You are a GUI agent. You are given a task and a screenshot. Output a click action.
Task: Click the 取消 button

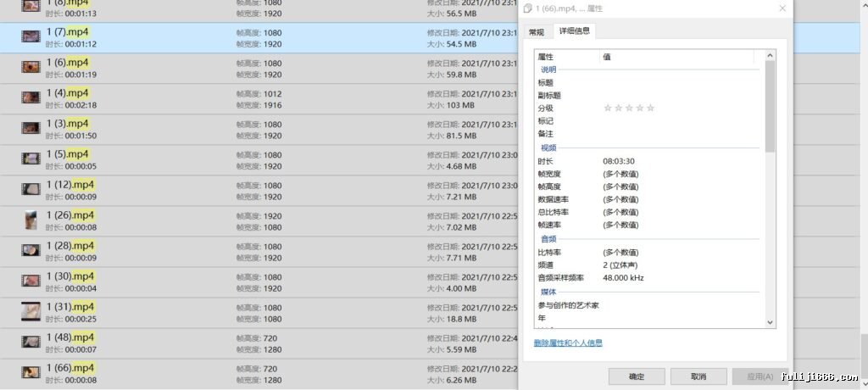tap(698, 376)
